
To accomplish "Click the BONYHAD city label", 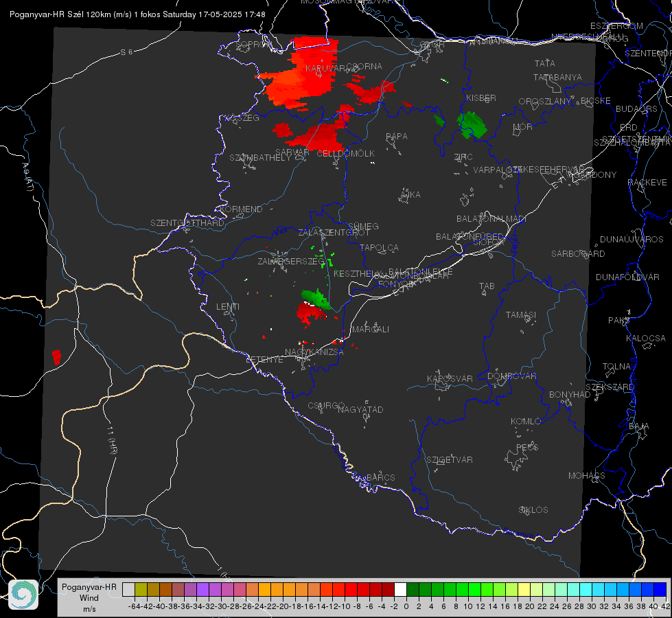I will pos(570,395).
